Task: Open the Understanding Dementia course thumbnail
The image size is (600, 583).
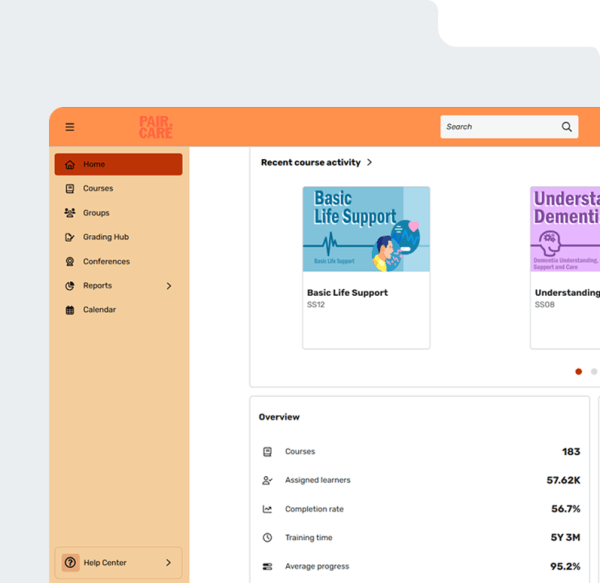Action: [566, 229]
